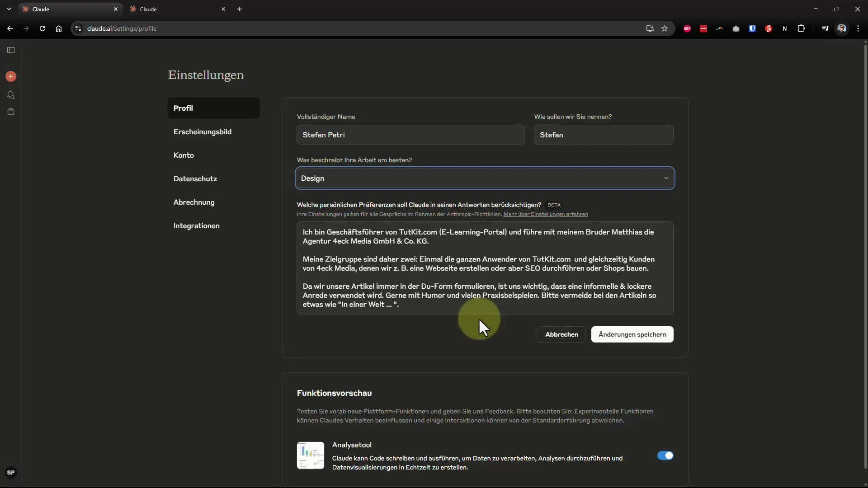Open the red password manager extension icon

click(x=703, y=28)
